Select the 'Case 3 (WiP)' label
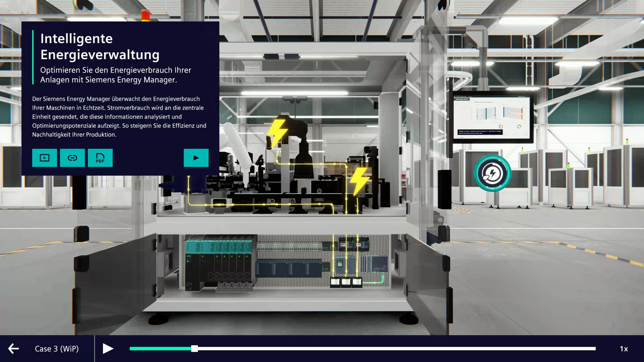The height and width of the screenshot is (362, 644). pos(57,349)
